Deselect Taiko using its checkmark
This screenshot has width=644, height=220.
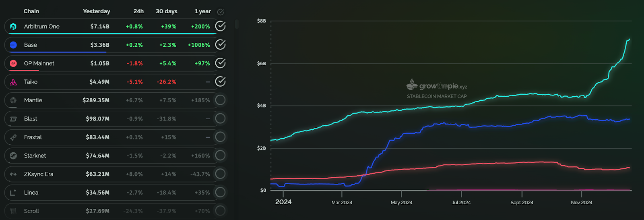tap(220, 81)
